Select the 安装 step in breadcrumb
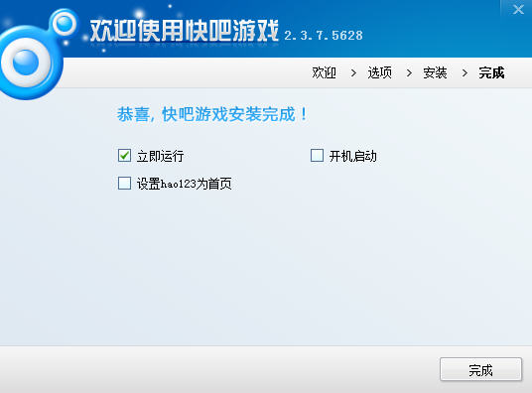532x393 pixels. (x=435, y=72)
